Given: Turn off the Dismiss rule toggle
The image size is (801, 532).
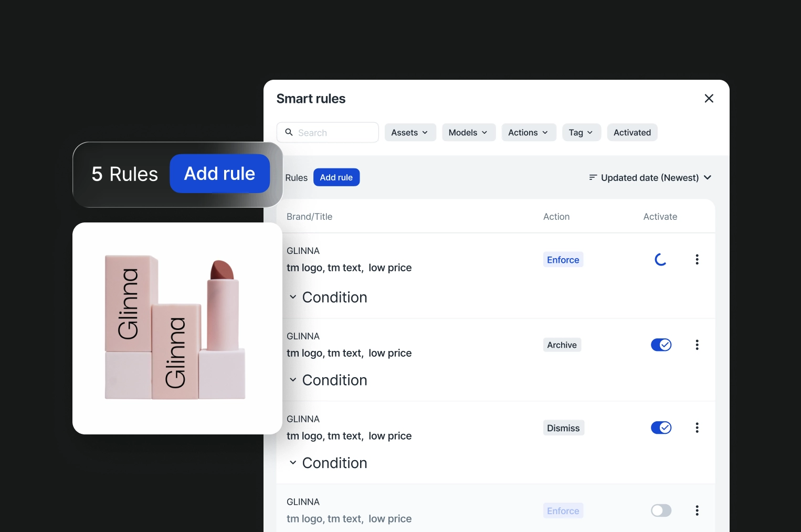Looking at the screenshot, I should (x=661, y=428).
